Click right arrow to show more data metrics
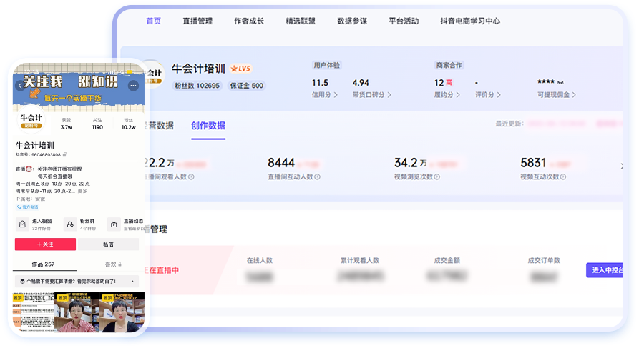The image size is (644, 358). tap(622, 166)
